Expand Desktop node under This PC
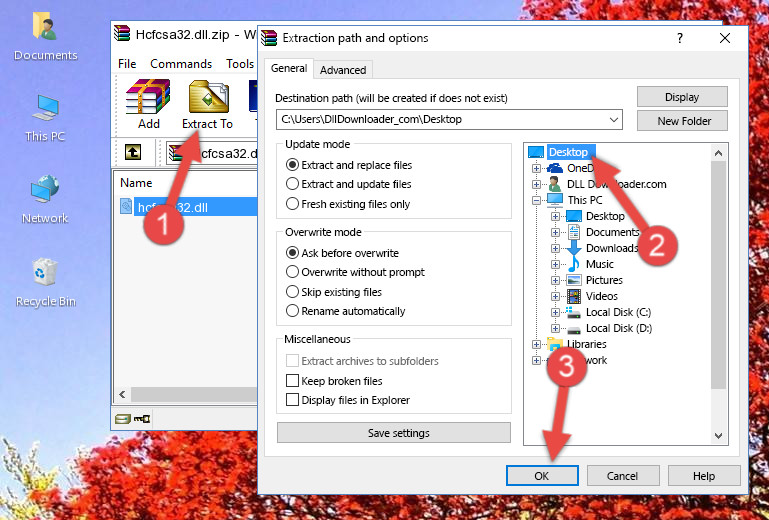This screenshot has width=769, height=520. coord(555,216)
